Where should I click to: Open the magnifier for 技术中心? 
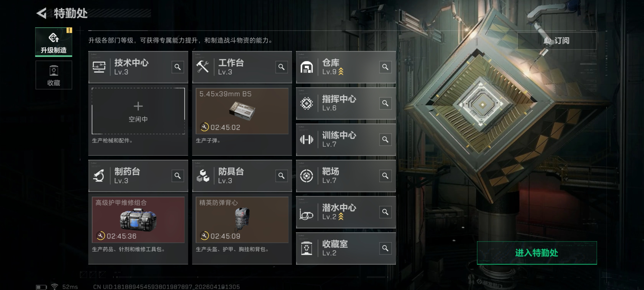tap(178, 67)
